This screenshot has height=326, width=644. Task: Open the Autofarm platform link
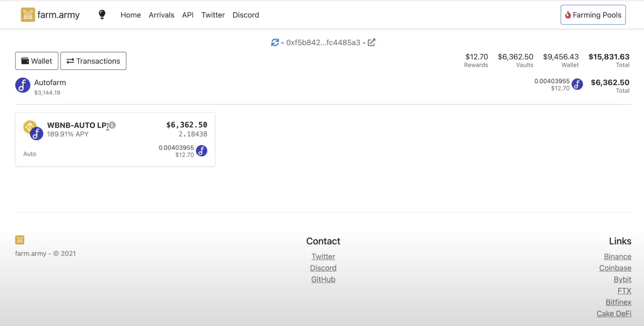click(50, 83)
